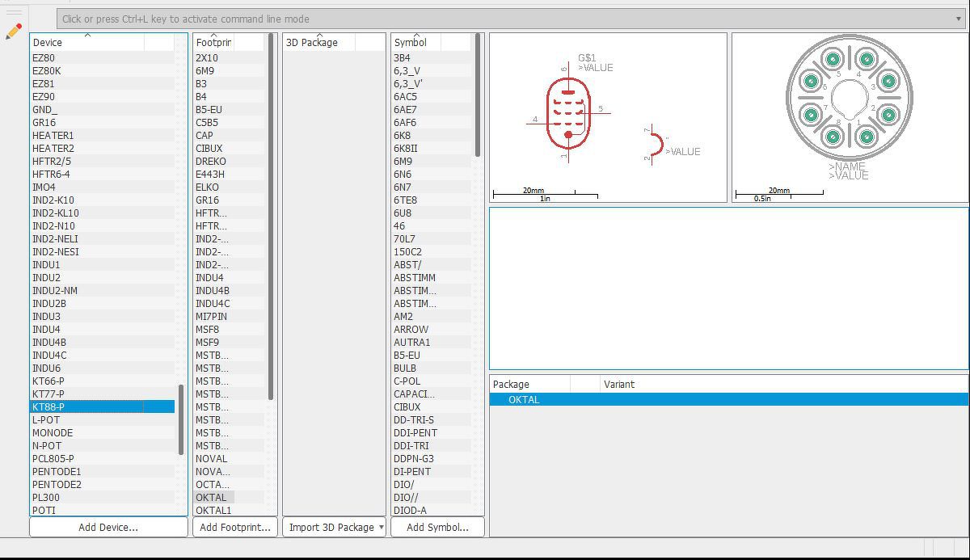This screenshot has width=970, height=560.
Task: Select the C-POL symbol
Action: 431,381
